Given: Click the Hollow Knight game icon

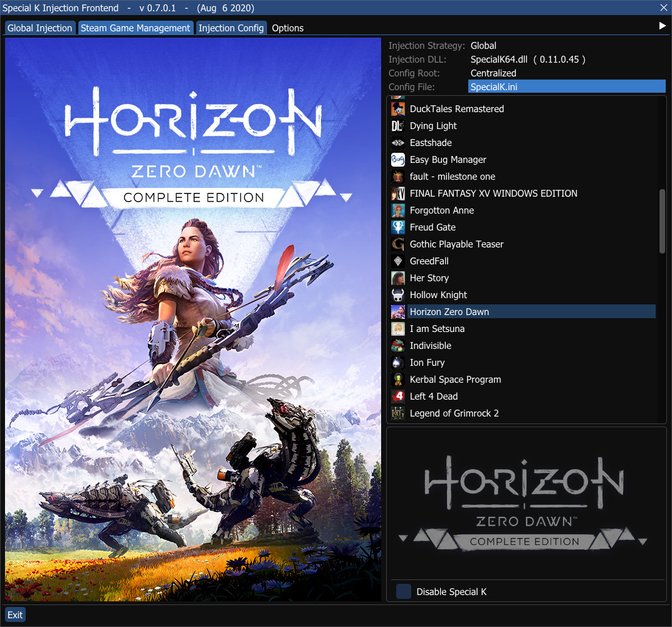Looking at the screenshot, I should 397,295.
